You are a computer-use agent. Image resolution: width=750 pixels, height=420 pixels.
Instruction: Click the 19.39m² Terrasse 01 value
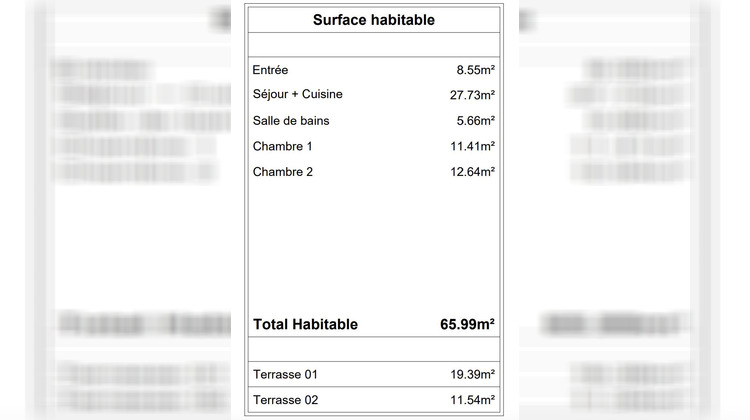coord(472,375)
